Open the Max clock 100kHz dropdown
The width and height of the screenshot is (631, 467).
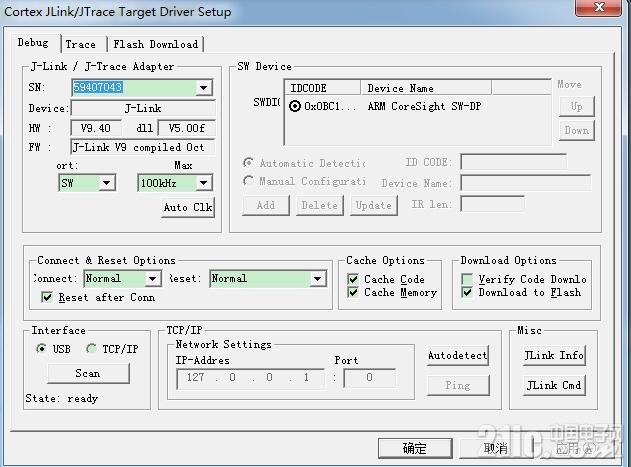(204, 183)
